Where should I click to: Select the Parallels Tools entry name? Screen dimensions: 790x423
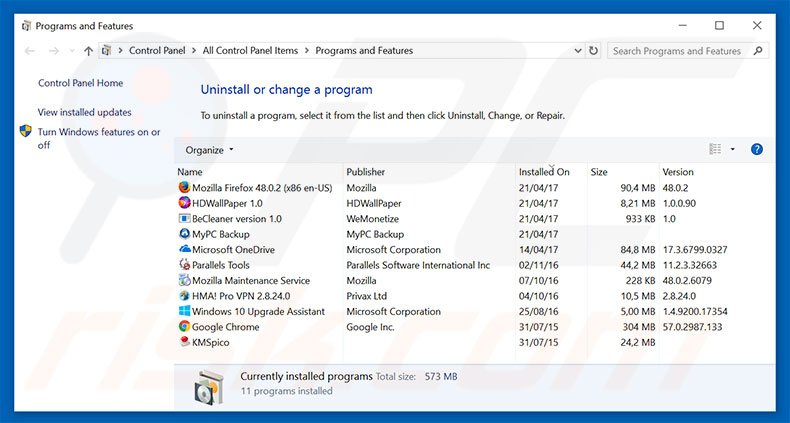point(221,265)
